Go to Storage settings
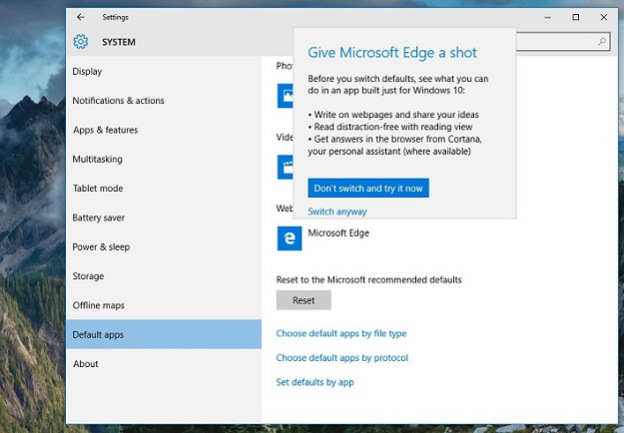The image size is (624, 433). (x=88, y=276)
